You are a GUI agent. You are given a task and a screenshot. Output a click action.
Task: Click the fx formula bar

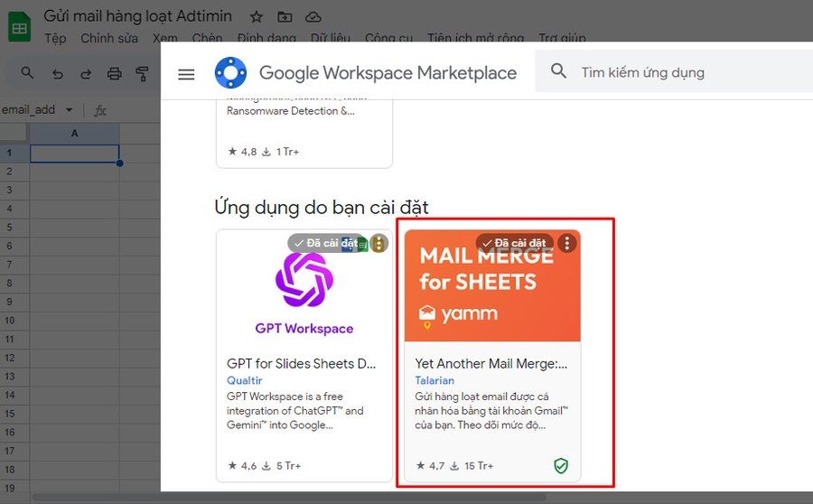100,110
